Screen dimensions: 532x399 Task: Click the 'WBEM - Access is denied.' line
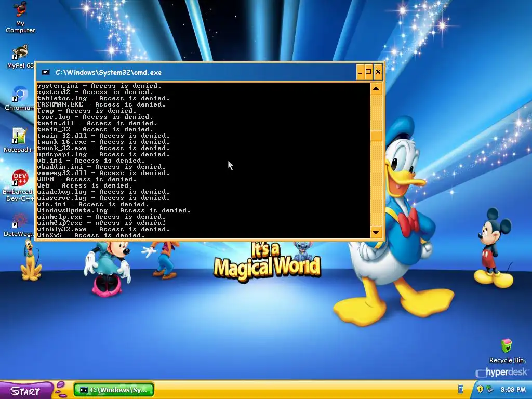(x=87, y=179)
